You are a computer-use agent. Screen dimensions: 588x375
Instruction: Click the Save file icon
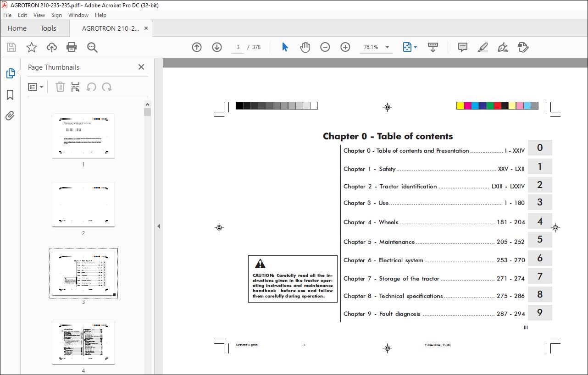[11, 47]
